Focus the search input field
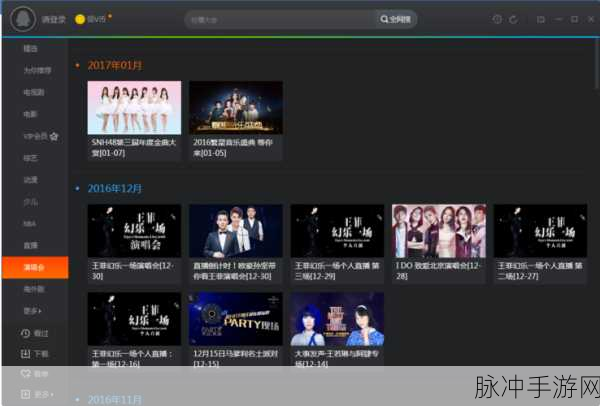 (280, 20)
